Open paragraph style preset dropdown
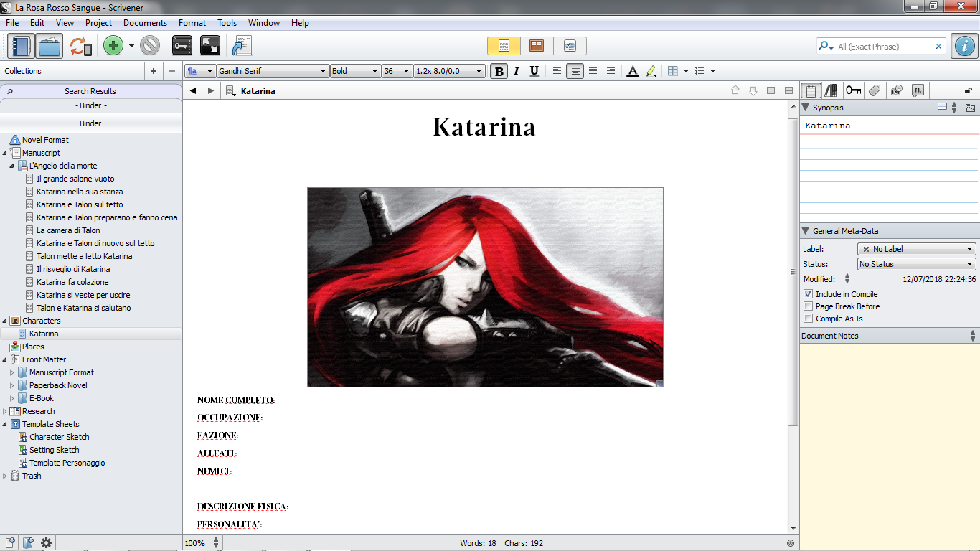980x551 pixels. click(200, 71)
